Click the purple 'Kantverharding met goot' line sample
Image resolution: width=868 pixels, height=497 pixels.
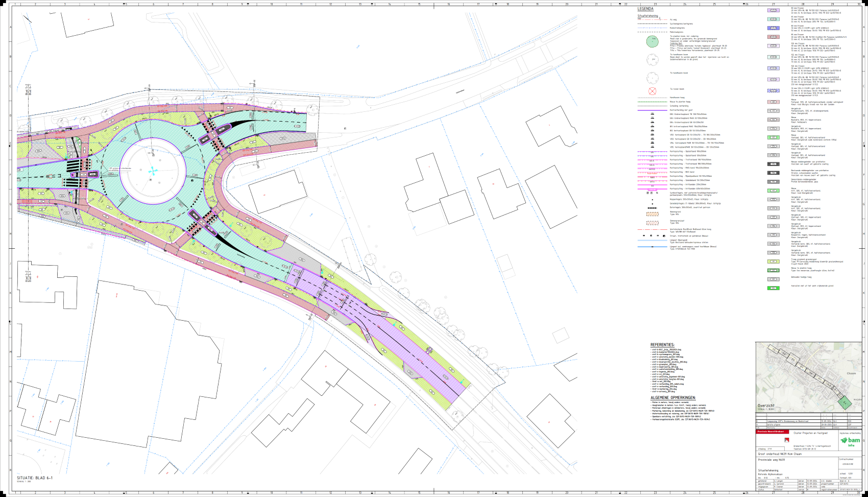(x=652, y=110)
